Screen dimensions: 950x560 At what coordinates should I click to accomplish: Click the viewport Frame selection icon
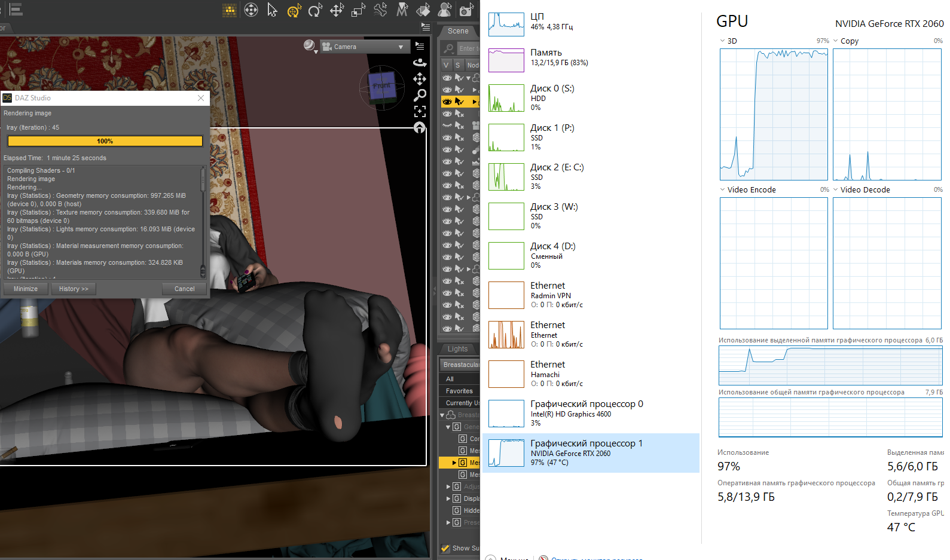[x=420, y=111]
